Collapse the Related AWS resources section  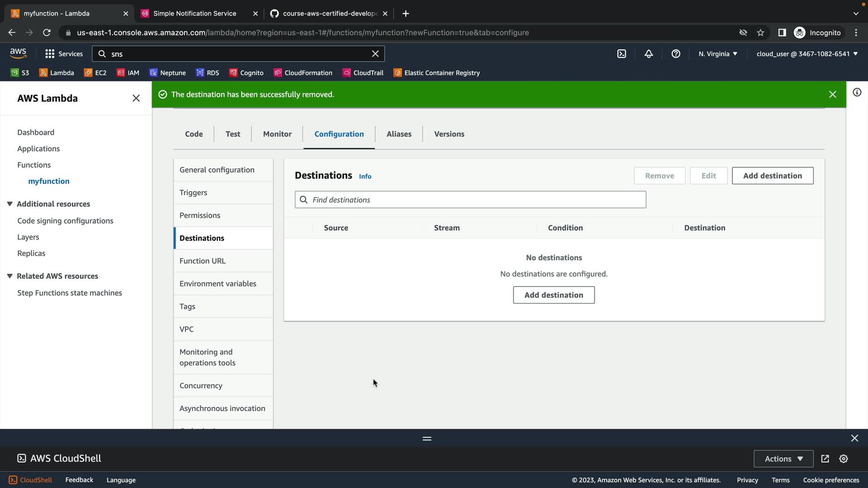[9, 276]
